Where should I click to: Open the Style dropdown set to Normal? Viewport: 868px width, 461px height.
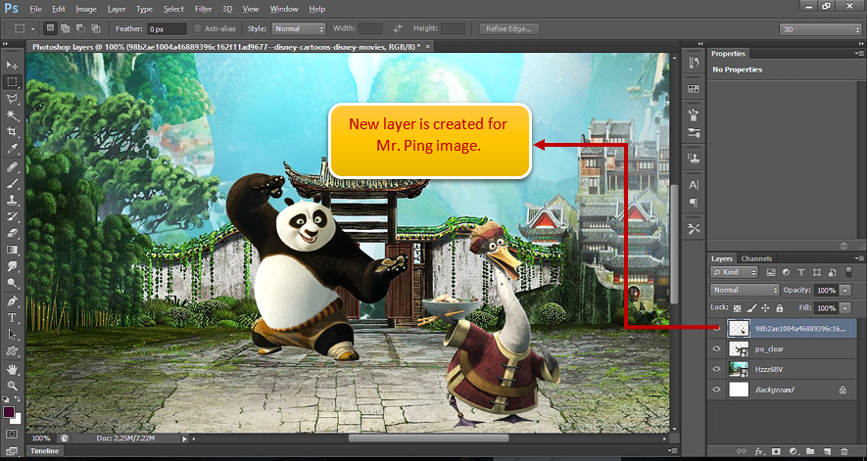click(x=299, y=28)
